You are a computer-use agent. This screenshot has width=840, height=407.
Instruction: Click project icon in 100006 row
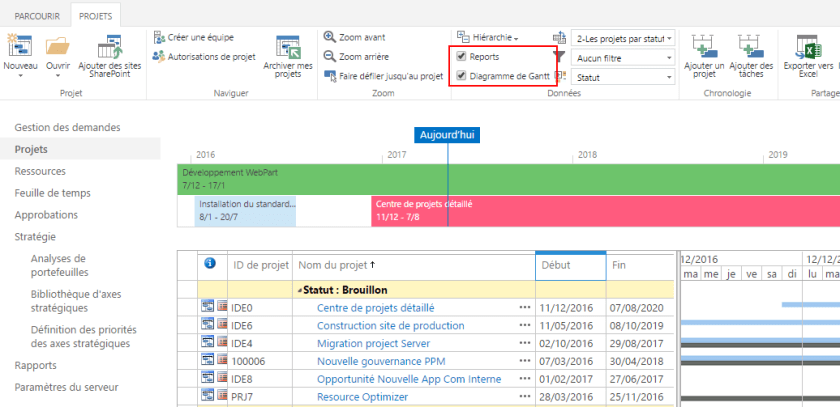207,360
